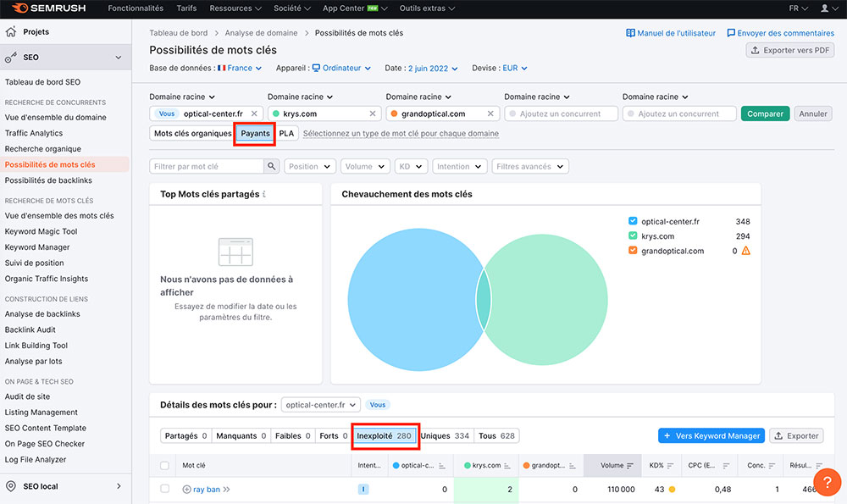Open the Position filter dropdown
The image size is (847, 504).
coord(309,166)
